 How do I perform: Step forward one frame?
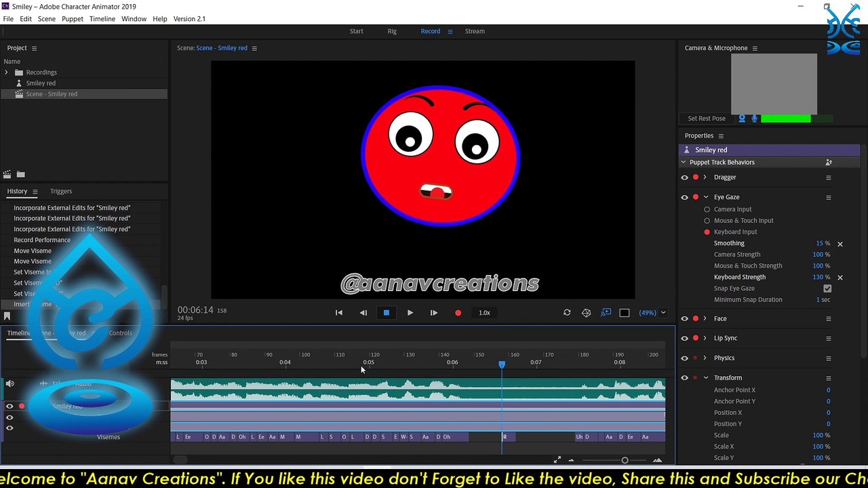(433, 312)
